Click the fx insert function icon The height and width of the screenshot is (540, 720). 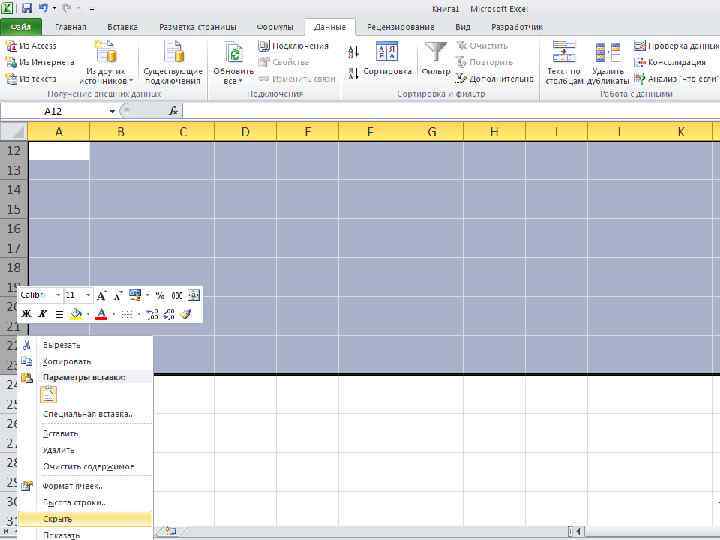173,111
